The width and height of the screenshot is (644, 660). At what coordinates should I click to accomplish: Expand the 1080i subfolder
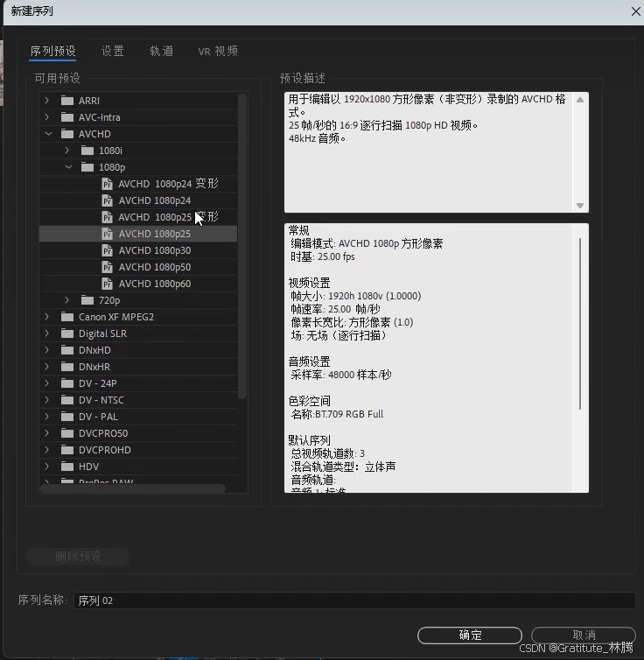click(x=67, y=151)
